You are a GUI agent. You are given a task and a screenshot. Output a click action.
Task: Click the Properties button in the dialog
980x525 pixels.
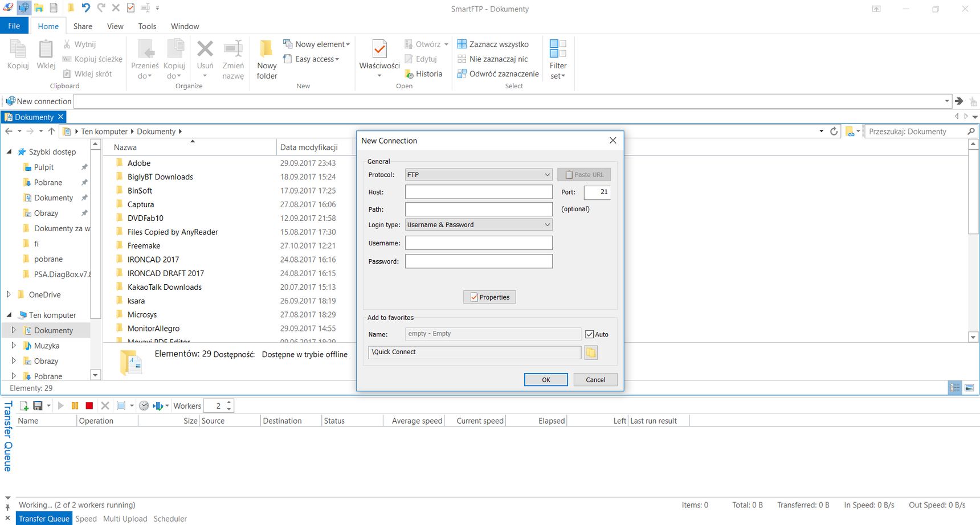point(489,297)
